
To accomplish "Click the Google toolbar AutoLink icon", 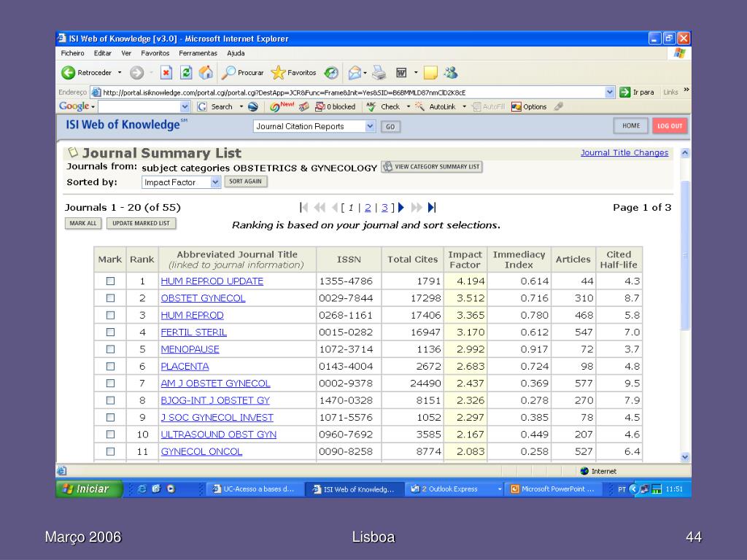I will pyautogui.click(x=419, y=106).
